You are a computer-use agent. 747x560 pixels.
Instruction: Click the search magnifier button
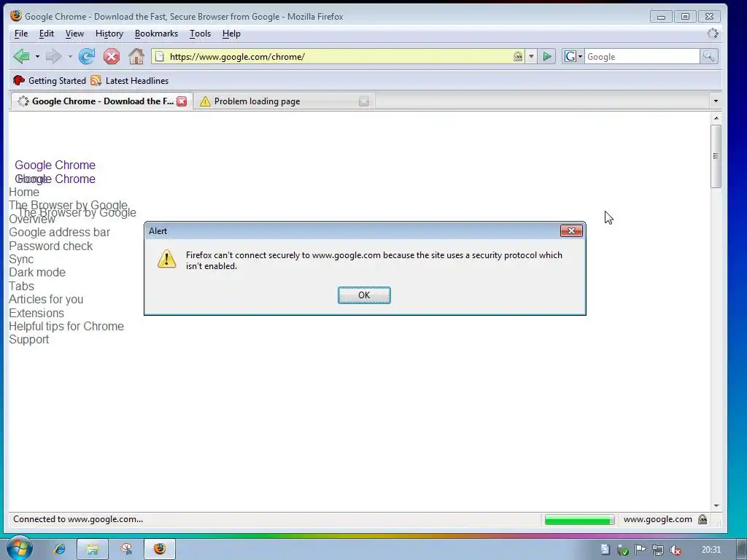709,57
